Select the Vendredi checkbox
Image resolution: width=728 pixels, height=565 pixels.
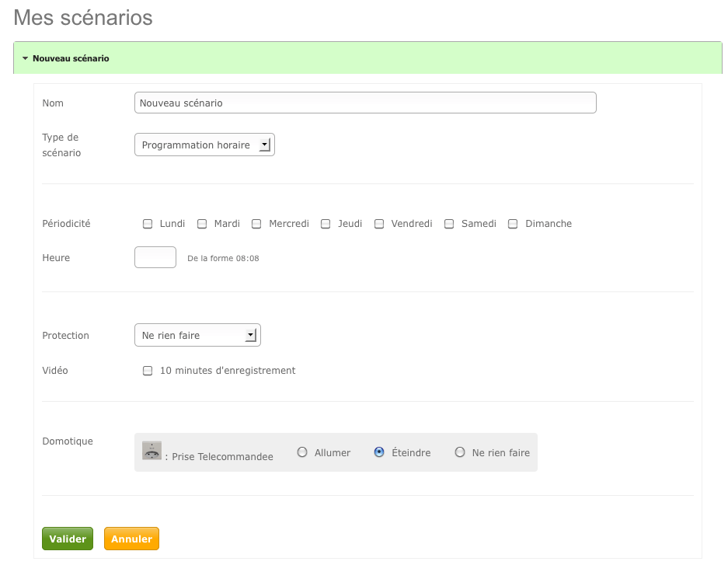coord(379,224)
